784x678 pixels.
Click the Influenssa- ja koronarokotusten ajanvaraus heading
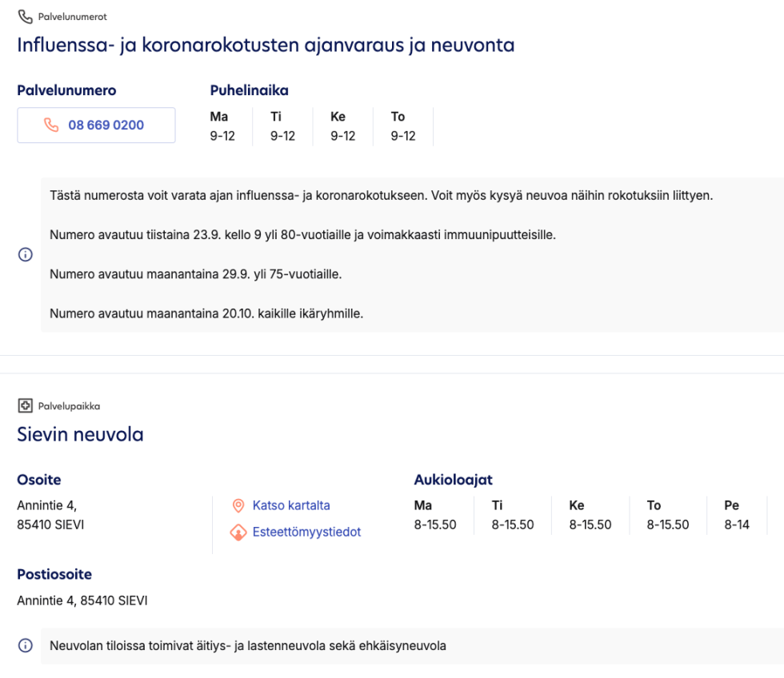266,46
